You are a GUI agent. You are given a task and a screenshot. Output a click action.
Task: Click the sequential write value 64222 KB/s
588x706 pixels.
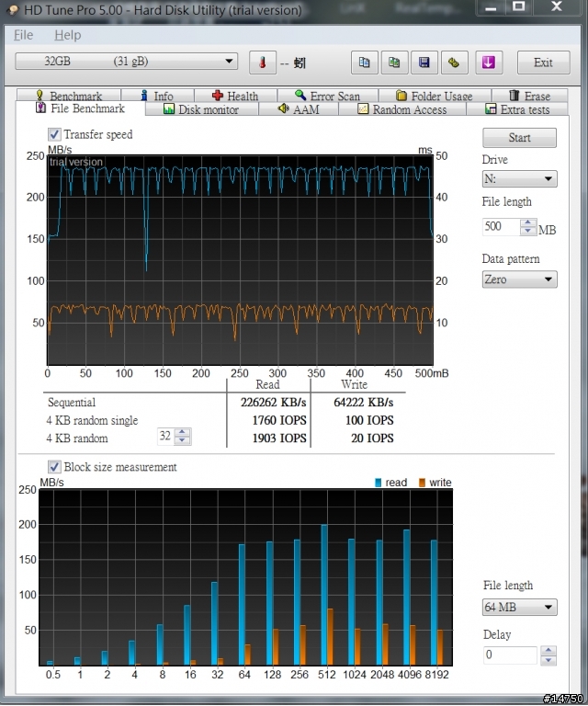click(x=364, y=402)
